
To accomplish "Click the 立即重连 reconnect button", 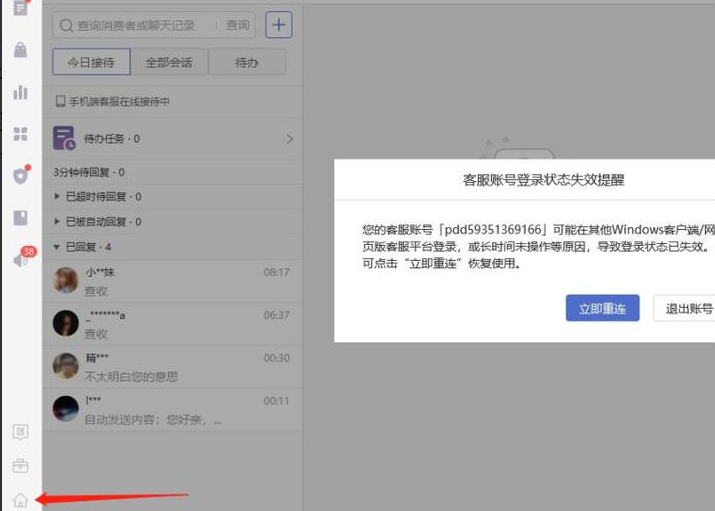I will 602,308.
